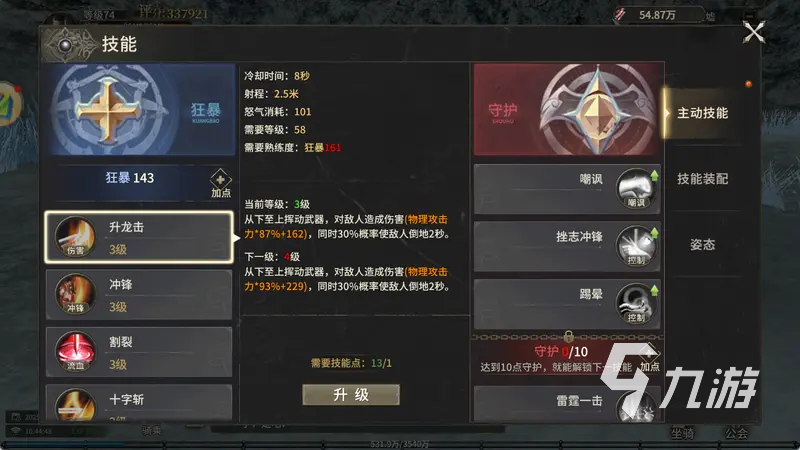Select the 冲锋 3级 skill row
The height and width of the screenshot is (450, 800).
[139, 294]
